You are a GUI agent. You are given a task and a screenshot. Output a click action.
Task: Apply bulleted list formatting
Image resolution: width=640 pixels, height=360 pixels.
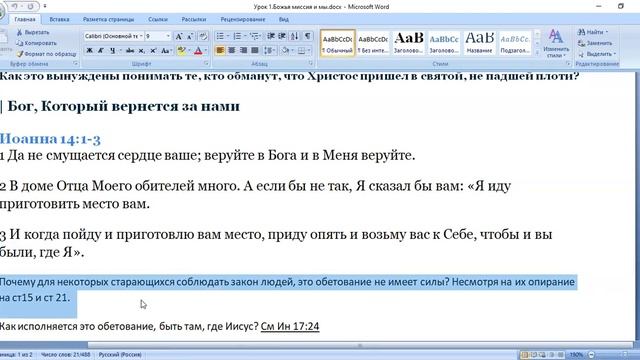point(220,36)
